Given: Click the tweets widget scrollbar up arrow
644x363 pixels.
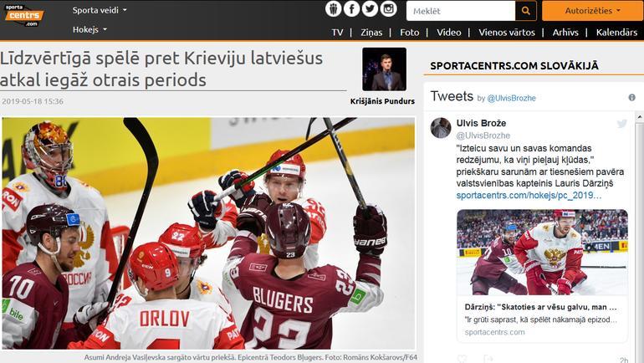Looking at the screenshot, I should click(640, 117).
